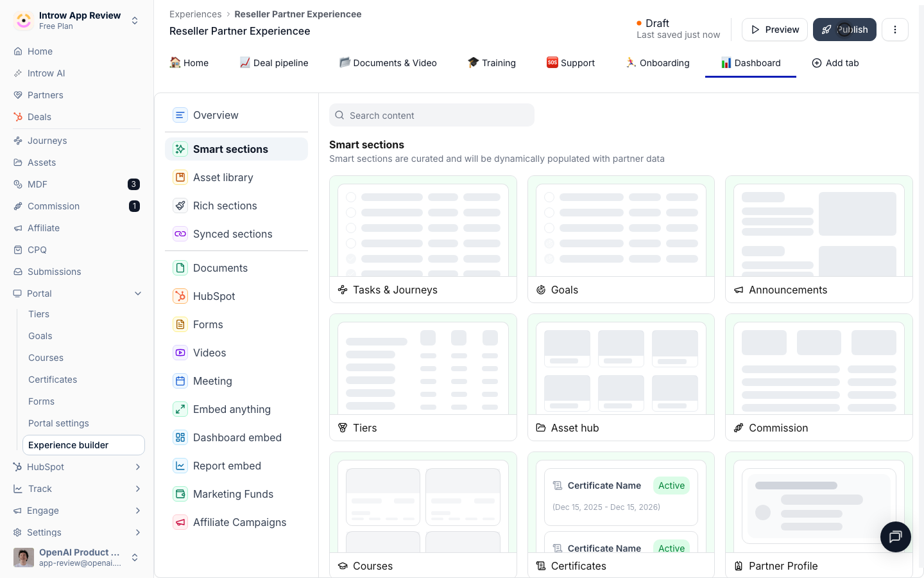The width and height of the screenshot is (924, 578).
Task: Pick the Commission smart section card
Action: [819, 377]
